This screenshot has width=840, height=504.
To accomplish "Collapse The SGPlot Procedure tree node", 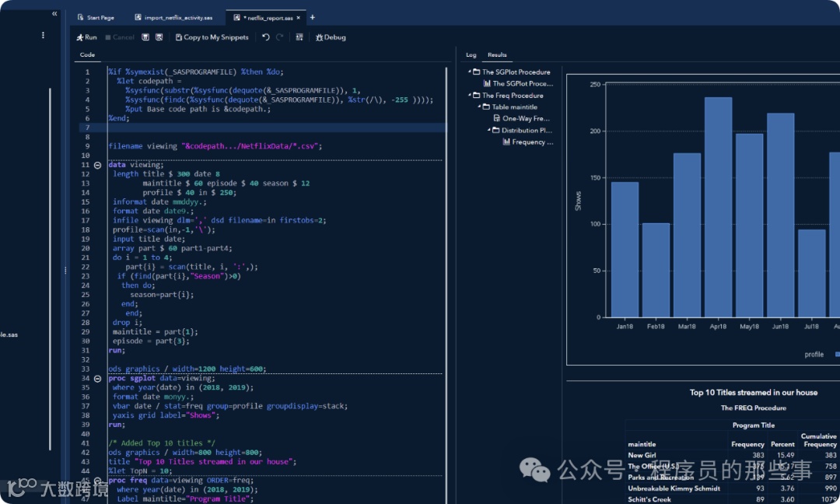I will tap(470, 72).
